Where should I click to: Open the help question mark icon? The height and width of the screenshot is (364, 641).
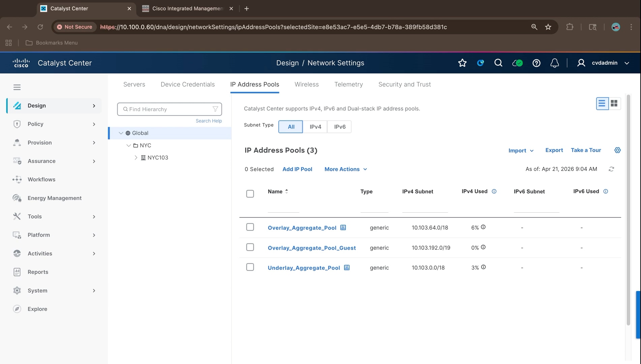point(536,63)
